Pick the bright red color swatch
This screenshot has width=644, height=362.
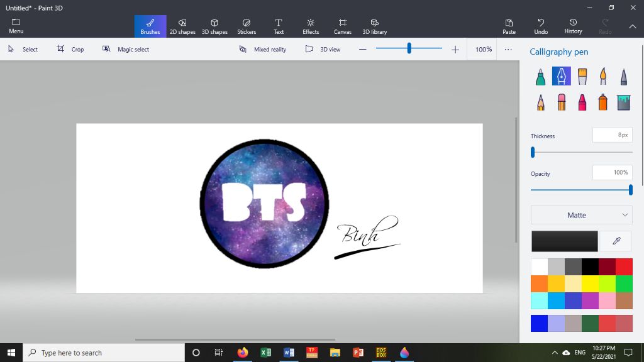click(624, 266)
